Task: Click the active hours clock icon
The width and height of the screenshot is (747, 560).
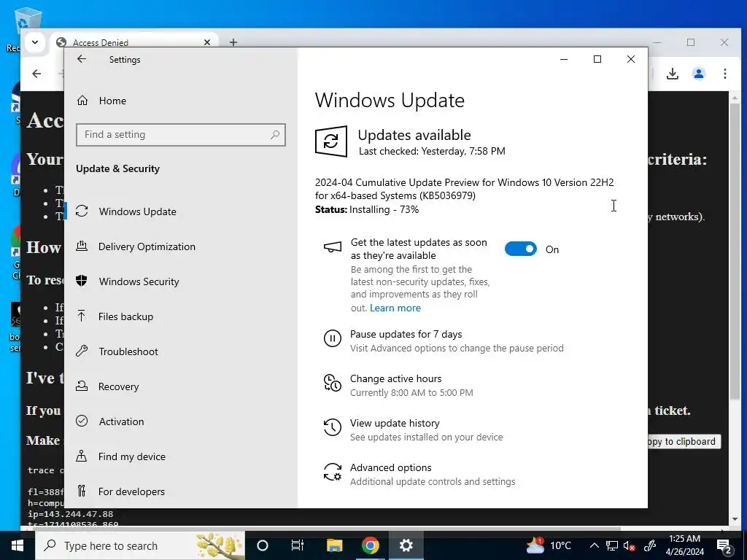Action: tap(333, 383)
